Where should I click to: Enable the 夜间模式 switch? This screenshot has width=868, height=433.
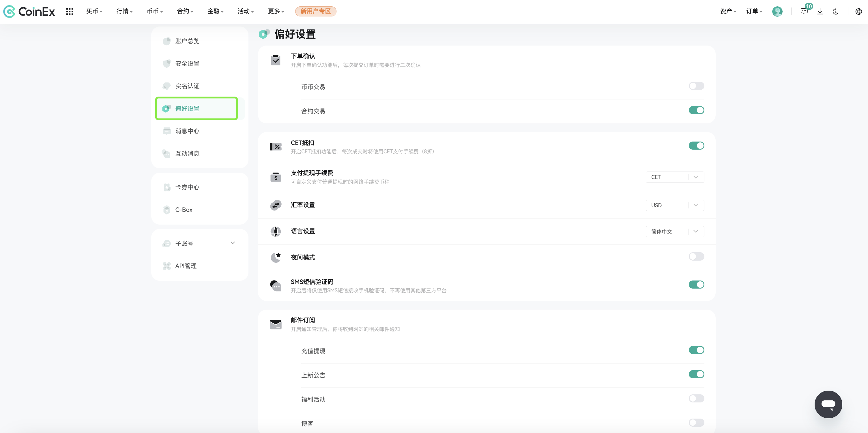tap(696, 256)
